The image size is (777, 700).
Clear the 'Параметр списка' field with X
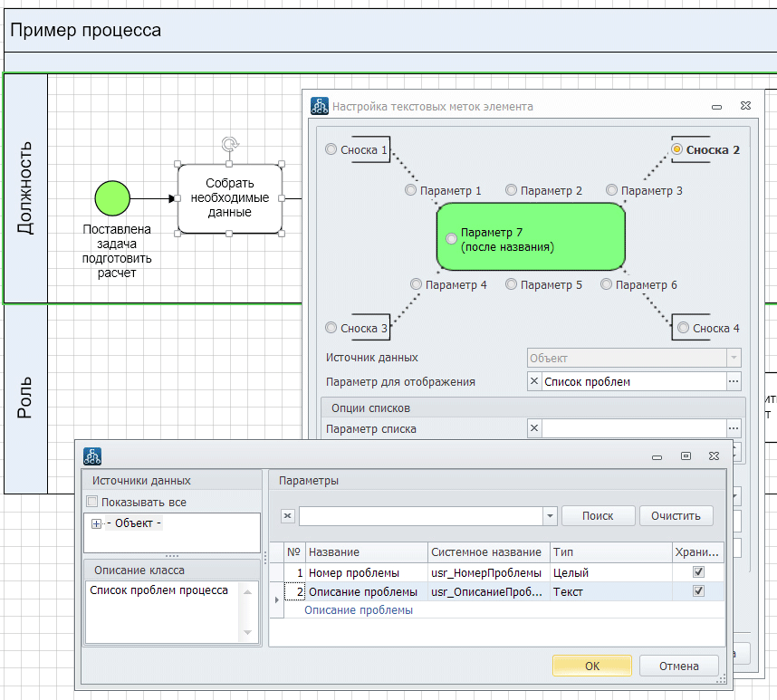[x=534, y=429]
